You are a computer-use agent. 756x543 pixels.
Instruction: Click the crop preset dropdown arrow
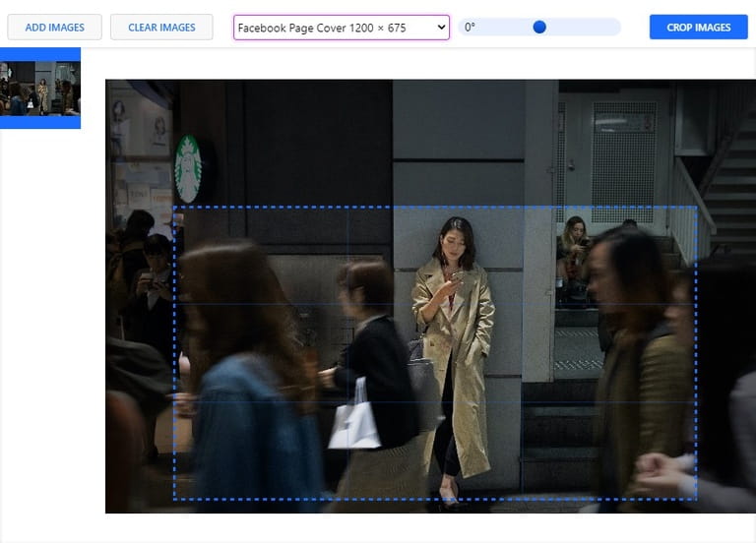[x=440, y=28]
